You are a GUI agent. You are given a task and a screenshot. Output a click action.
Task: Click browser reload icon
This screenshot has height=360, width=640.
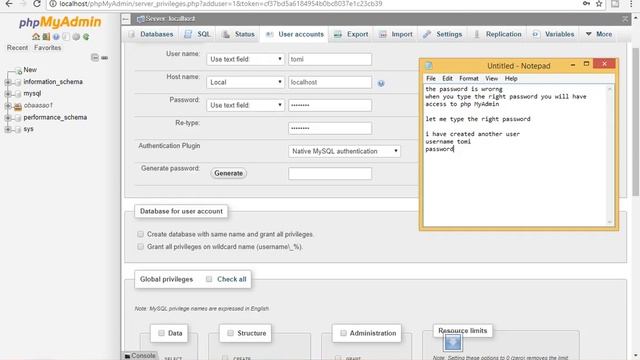[x=37, y=4]
